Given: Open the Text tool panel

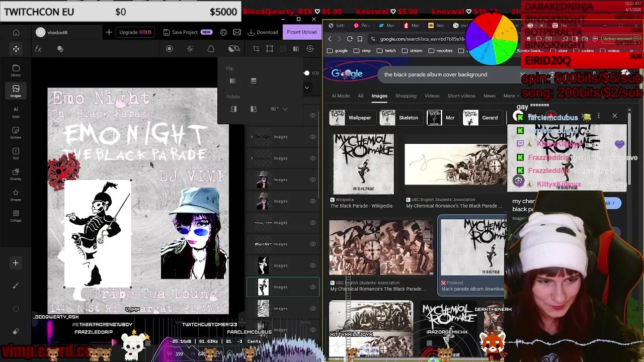Looking at the screenshot, I should [16, 153].
